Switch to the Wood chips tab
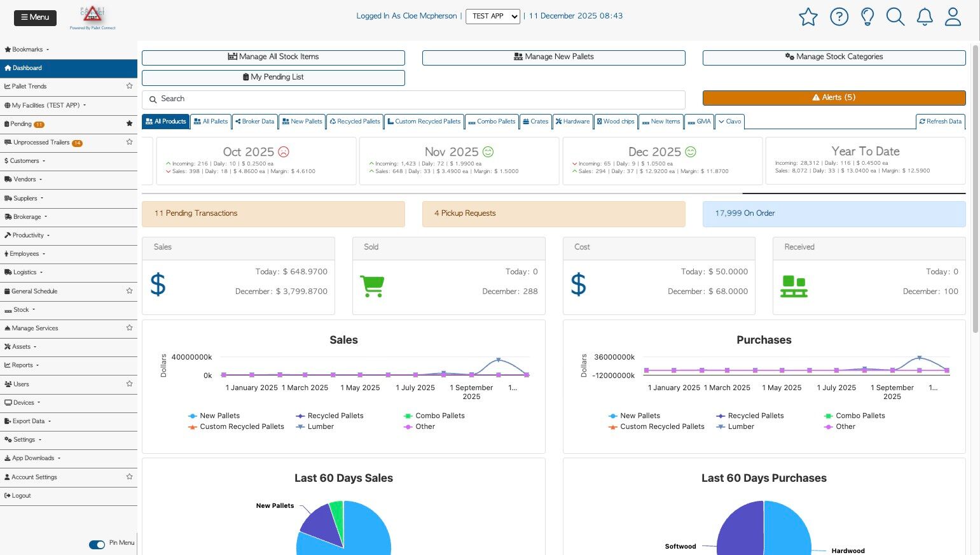 [x=616, y=122]
